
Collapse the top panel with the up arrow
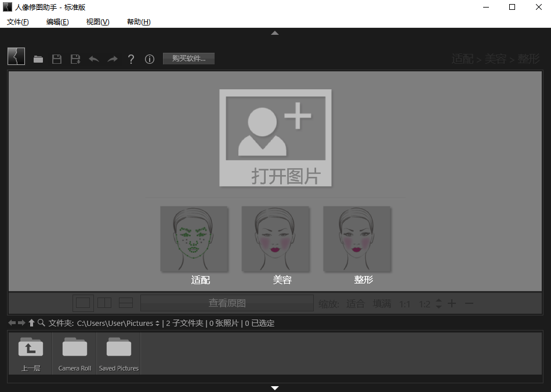pyautogui.click(x=275, y=33)
